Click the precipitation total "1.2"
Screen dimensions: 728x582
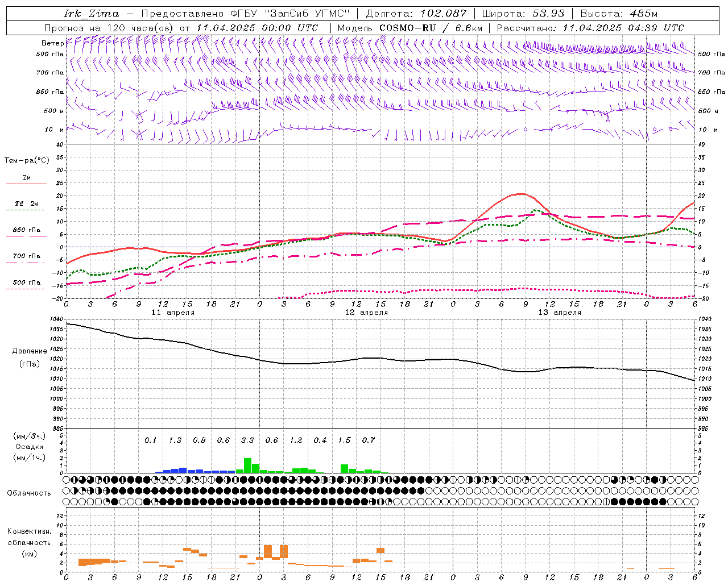click(296, 440)
